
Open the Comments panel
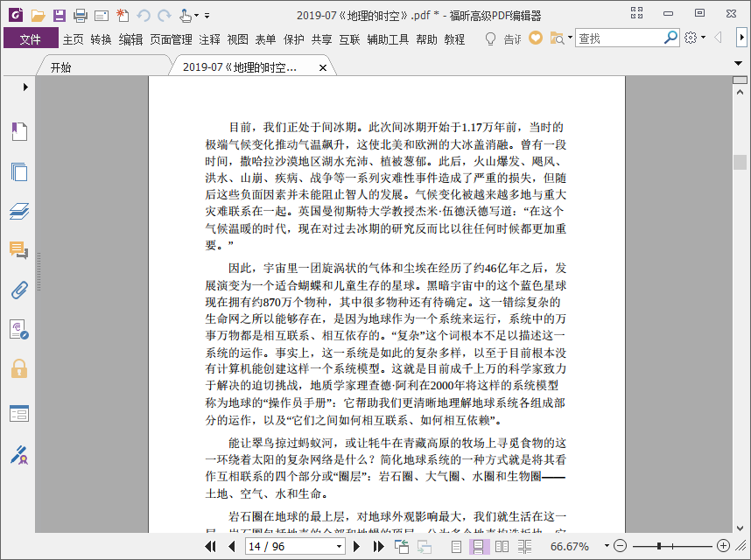point(19,250)
